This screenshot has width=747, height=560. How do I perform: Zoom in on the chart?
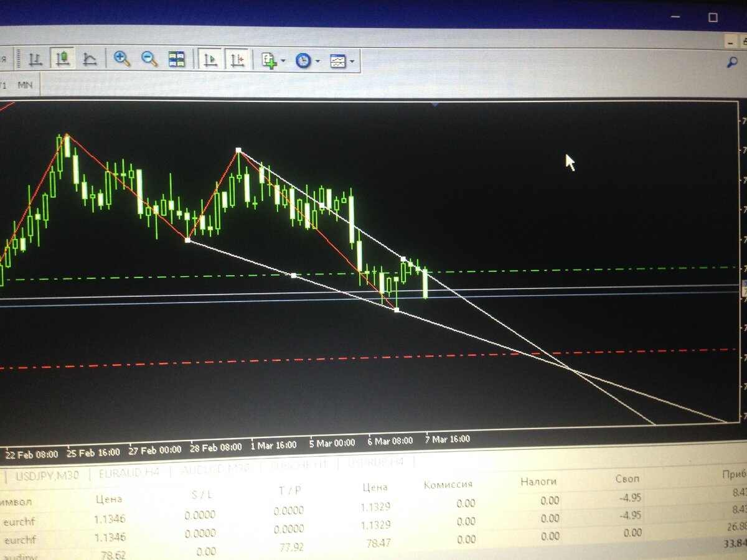[122, 59]
